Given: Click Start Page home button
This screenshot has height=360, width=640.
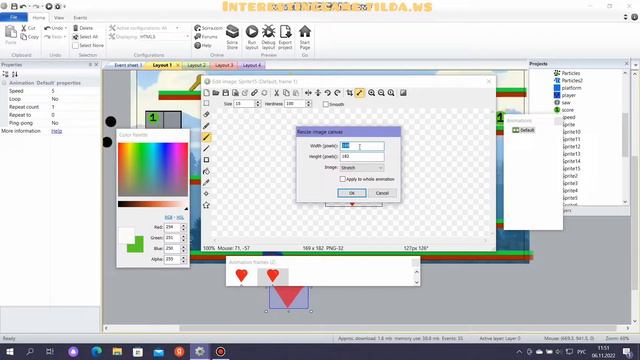Looking at the screenshot, I should (305, 37).
